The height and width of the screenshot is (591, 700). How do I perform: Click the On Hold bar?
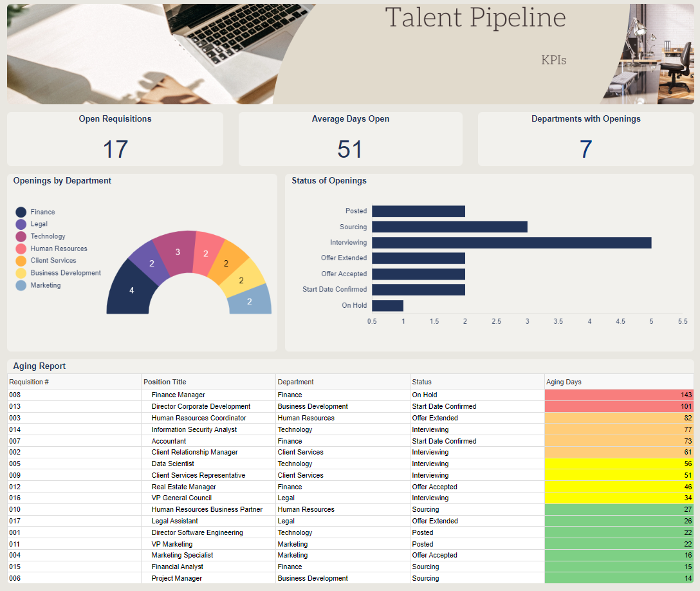[387, 306]
